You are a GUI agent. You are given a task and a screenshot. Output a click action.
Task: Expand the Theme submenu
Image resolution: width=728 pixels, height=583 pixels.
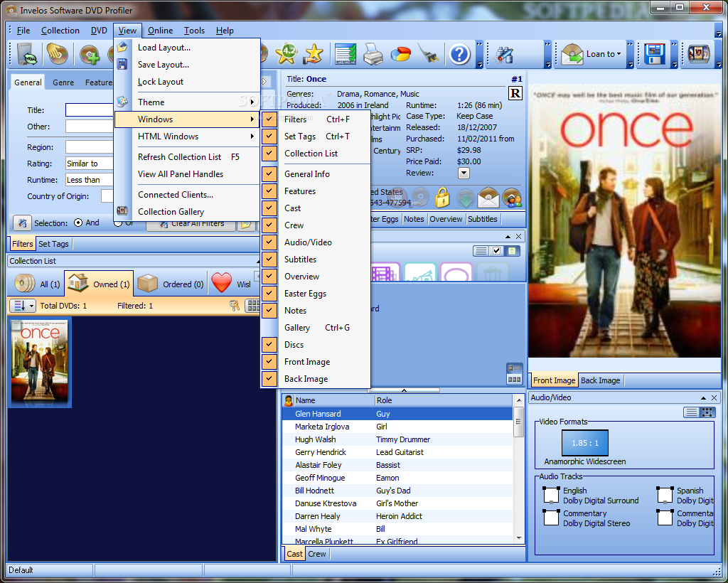[187, 102]
